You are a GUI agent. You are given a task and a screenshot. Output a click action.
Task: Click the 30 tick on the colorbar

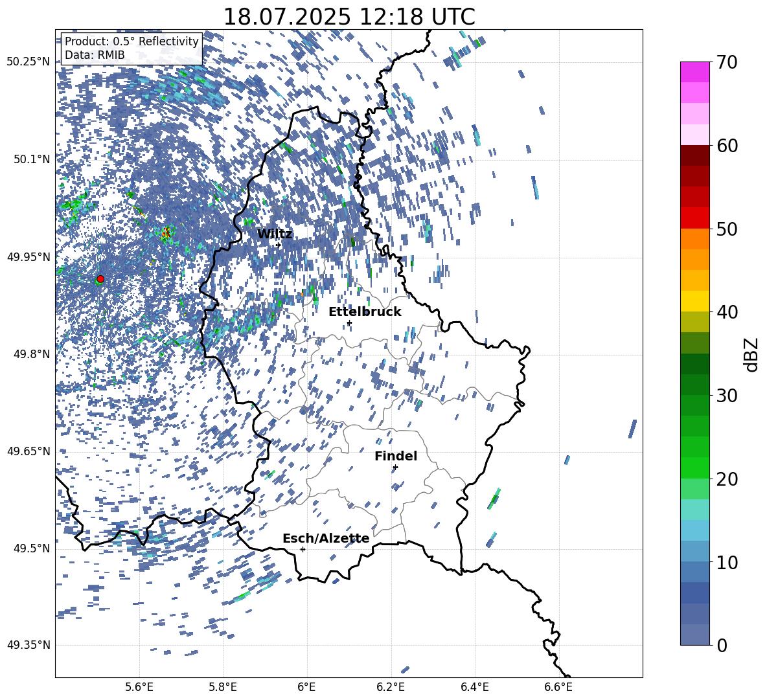pos(727,396)
